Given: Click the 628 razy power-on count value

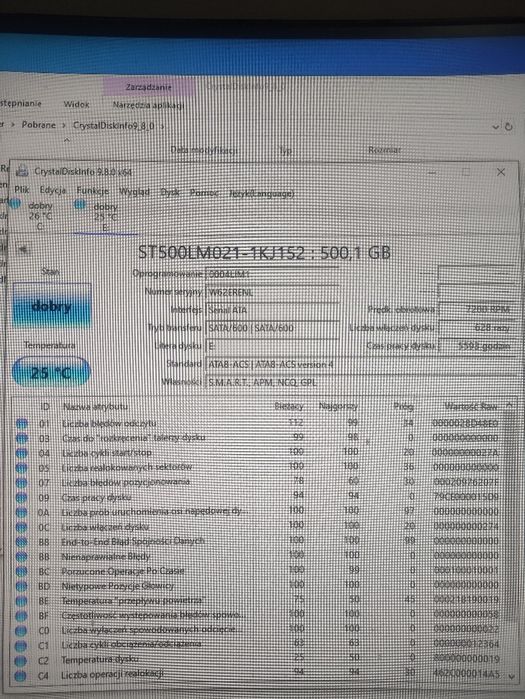Looking at the screenshot, I should click(478, 328).
